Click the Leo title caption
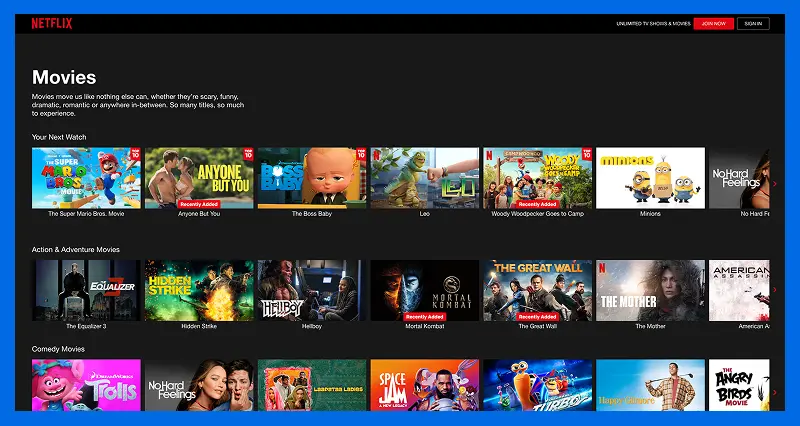The width and height of the screenshot is (800, 426). (424, 214)
